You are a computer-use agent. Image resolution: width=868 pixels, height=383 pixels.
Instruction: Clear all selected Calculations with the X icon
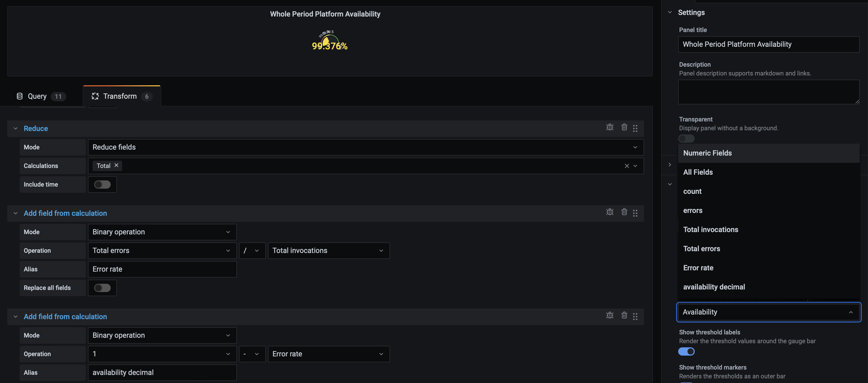pyautogui.click(x=626, y=166)
